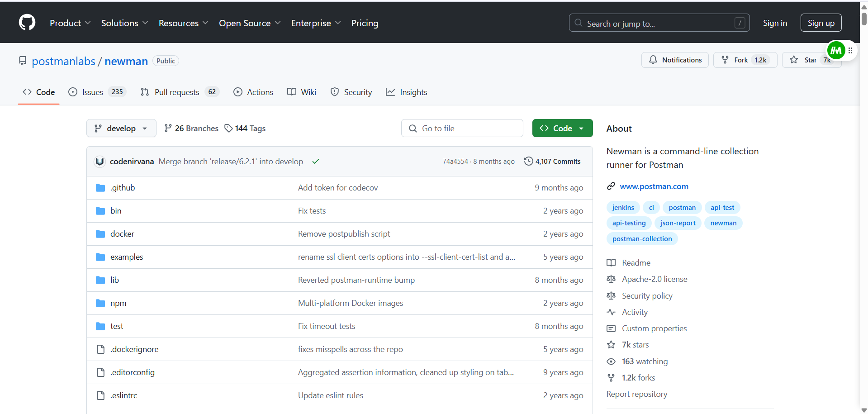The height and width of the screenshot is (414, 868).
Task: Click the history clock icon by Commits
Action: pos(528,161)
